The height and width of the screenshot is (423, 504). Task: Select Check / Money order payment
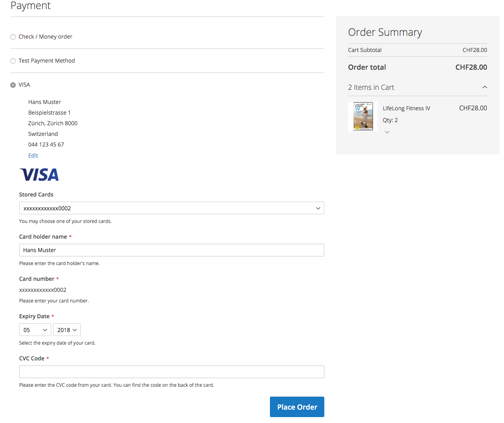13,37
